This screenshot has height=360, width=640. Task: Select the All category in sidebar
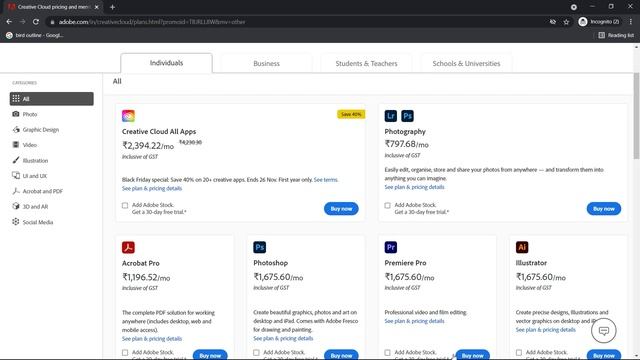[51, 99]
